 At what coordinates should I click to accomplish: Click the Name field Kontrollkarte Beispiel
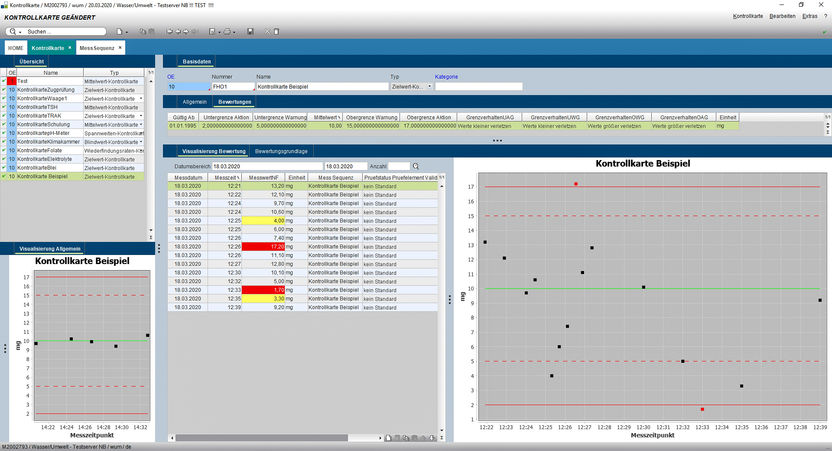click(x=322, y=86)
